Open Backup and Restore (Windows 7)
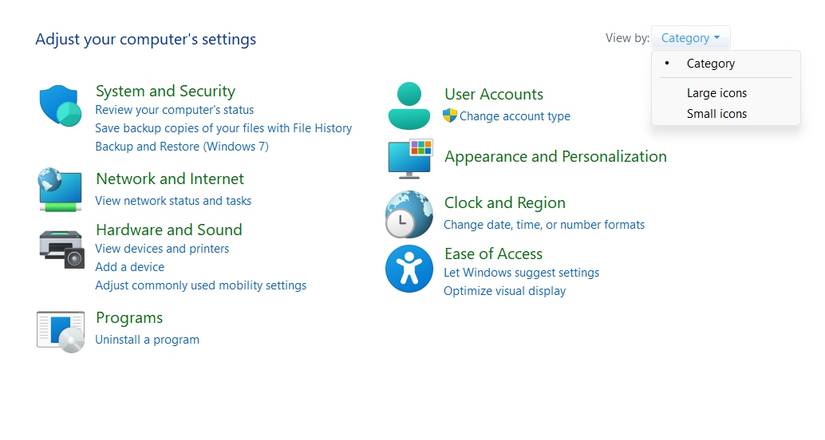Viewport: 825px width, 440px height. pyautogui.click(x=181, y=146)
